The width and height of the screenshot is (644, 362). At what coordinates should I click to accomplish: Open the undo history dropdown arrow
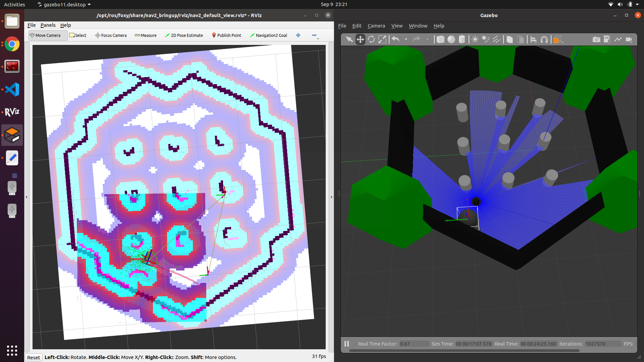pyautogui.click(x=406, y=40)
